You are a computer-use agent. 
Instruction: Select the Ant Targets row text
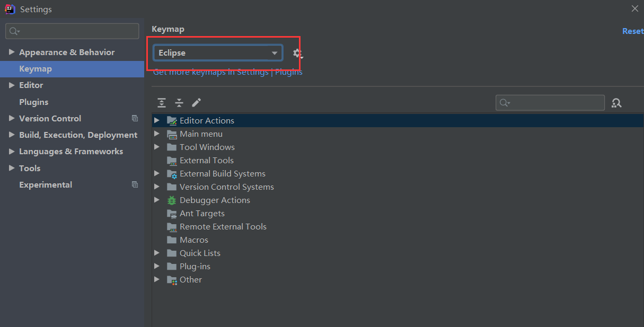coord(202,214)
